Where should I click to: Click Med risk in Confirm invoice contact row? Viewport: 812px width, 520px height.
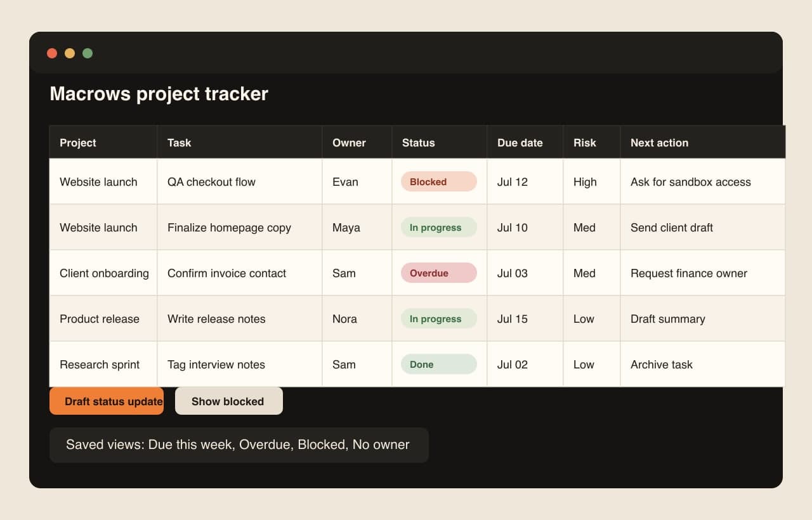(x=592, y=273)
